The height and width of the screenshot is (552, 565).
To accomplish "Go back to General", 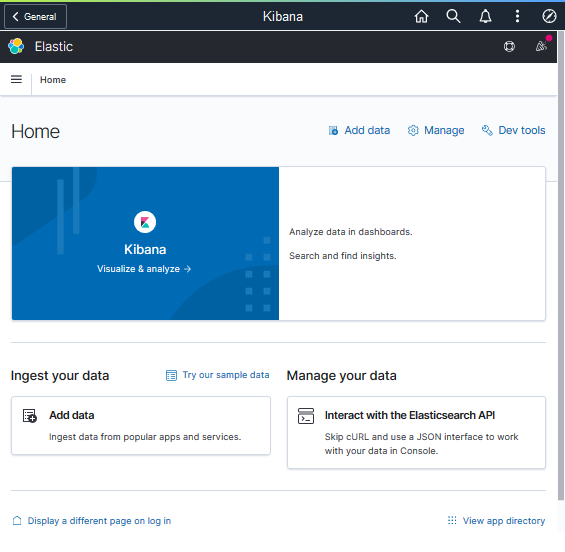I will (35, 17).
